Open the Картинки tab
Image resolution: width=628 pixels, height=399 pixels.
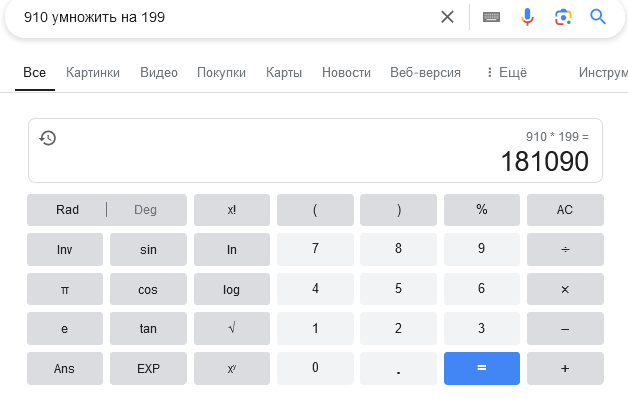93,73
